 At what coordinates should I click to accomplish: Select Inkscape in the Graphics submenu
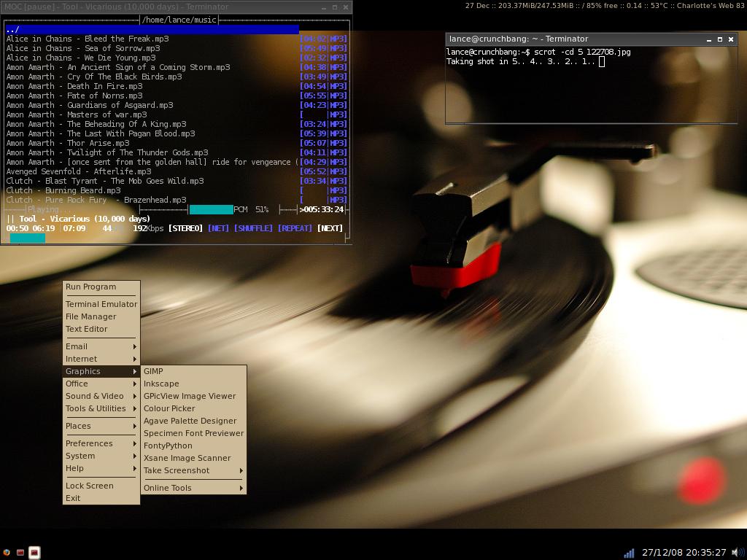(x=161, y=384)
